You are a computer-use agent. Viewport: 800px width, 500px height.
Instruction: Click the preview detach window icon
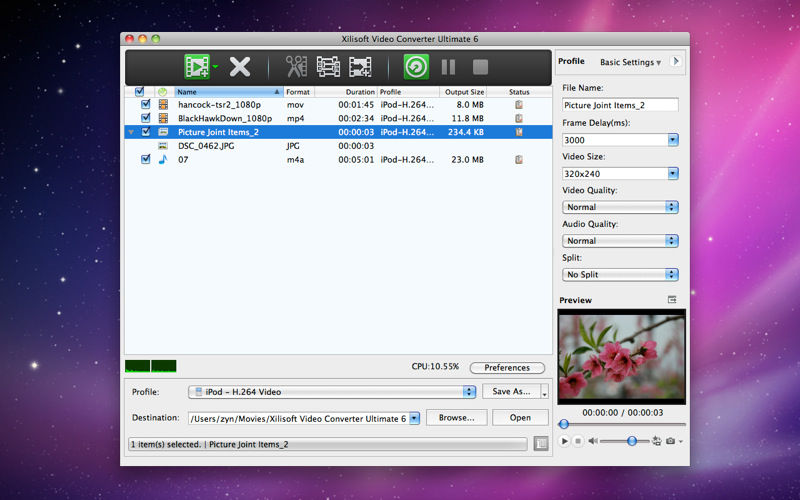672,299
